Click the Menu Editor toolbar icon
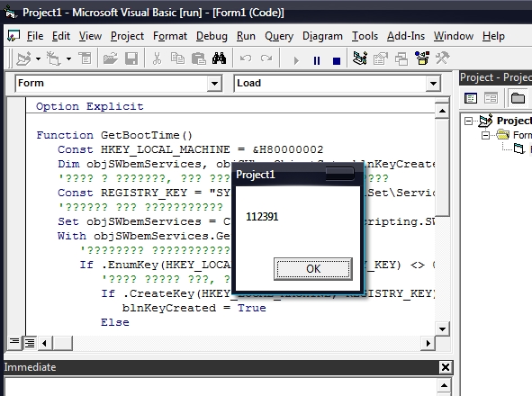Image resolution: width=532 pixels, height=396 pixels. pos(85,58)
